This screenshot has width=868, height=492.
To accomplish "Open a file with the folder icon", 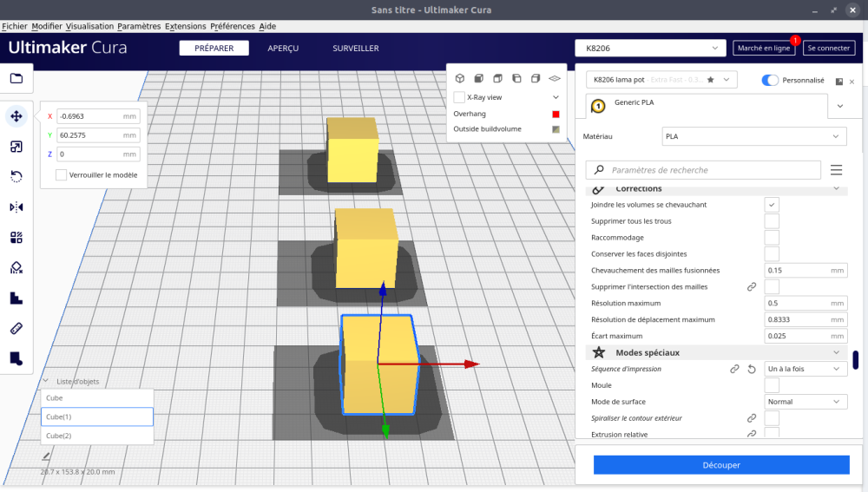I will pos(16,79).
